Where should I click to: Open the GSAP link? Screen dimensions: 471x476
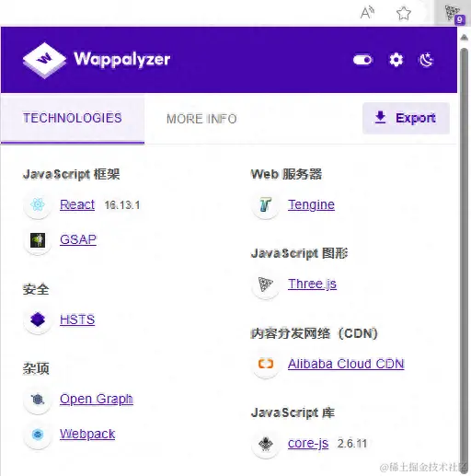78,239
